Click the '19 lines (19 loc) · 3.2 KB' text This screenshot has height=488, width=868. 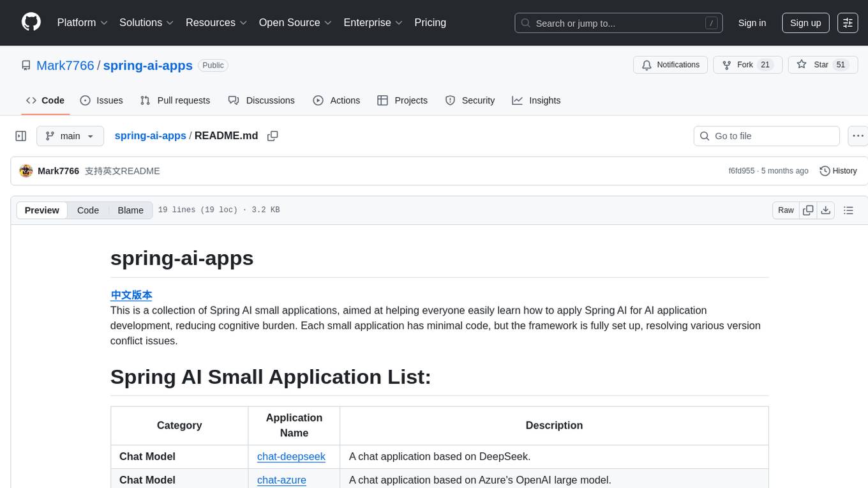pos(218,210)
